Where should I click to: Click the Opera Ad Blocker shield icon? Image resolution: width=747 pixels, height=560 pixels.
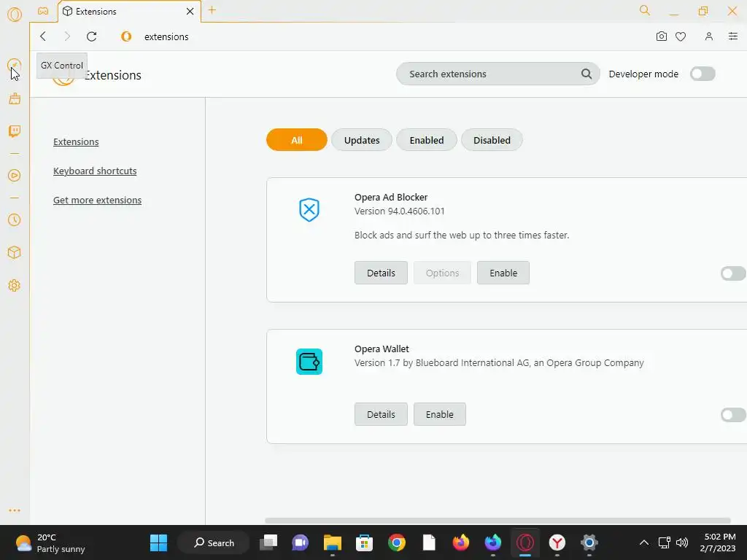[x=309, y=209]
